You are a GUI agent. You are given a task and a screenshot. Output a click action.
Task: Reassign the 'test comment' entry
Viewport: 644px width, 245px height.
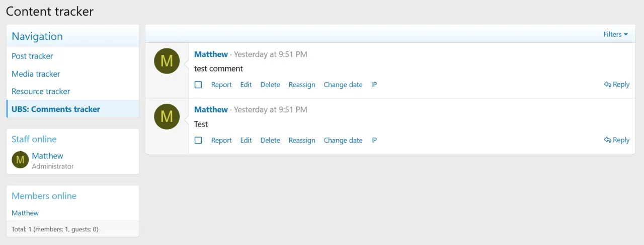302,85
